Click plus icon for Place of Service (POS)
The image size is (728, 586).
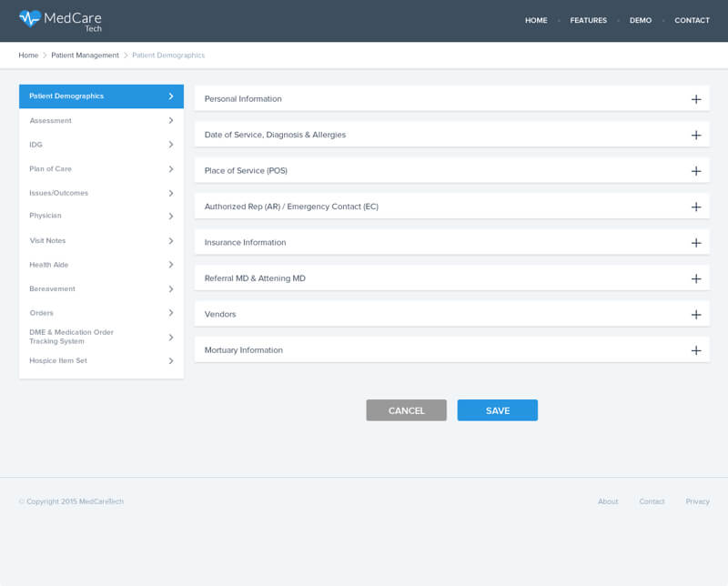[x=696, y=171]
